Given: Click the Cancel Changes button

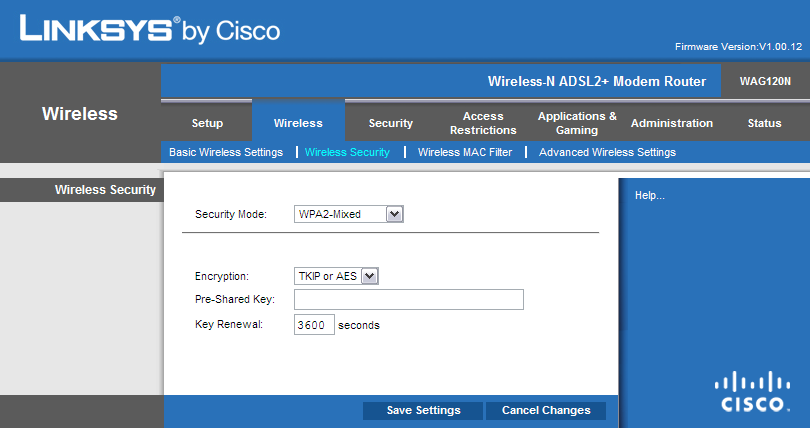Looking at the screenshot, I should [x=546, y=410].
